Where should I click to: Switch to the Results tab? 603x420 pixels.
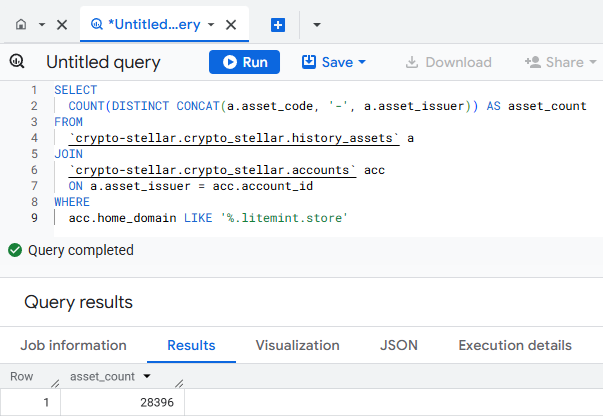(191, 345)
